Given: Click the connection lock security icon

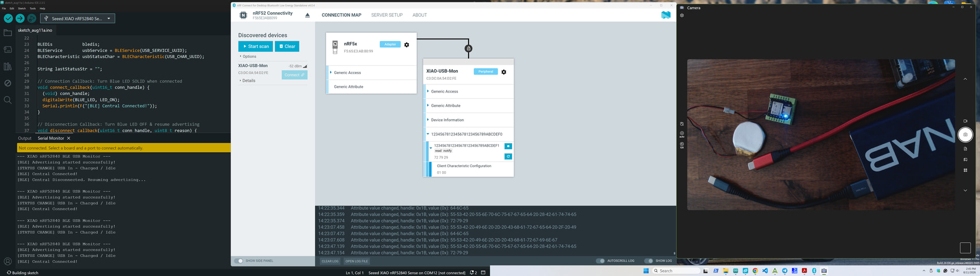Looking at the screenshot, I should pos(469,49).
